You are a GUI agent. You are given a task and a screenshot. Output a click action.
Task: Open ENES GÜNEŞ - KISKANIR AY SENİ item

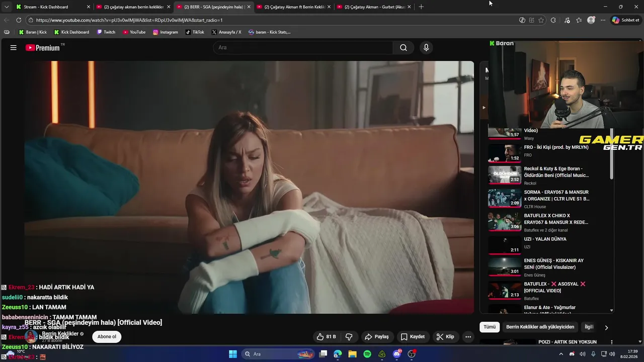[x=550, y=267]
